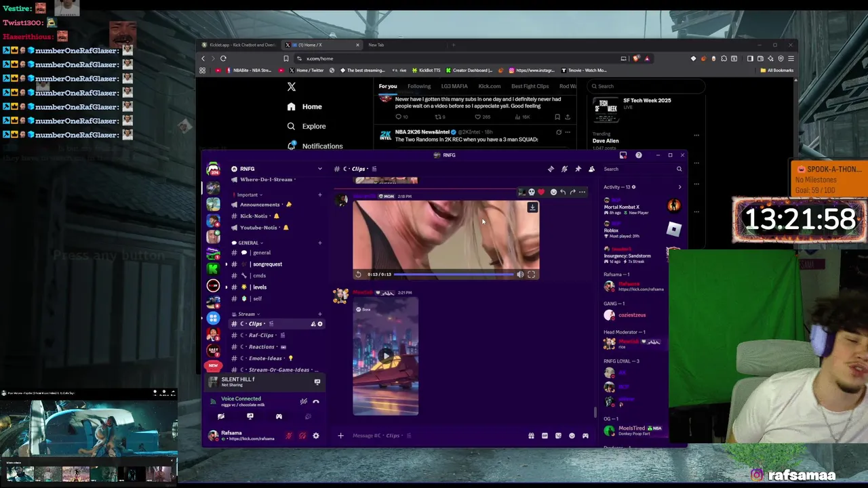The image size is (868, 488).
Task: Collapse the GENERAL category
Action: coord(248,243)
